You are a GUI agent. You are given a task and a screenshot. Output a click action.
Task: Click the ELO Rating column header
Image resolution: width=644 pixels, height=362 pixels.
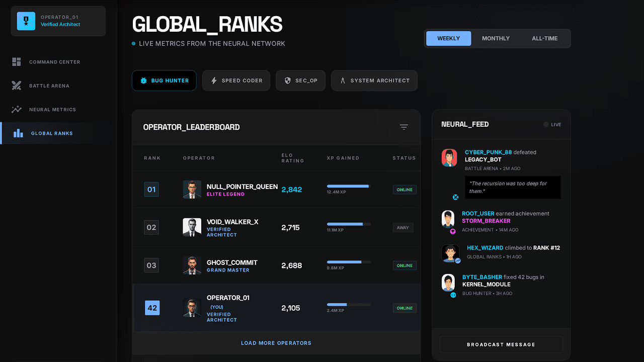point(292,158)
